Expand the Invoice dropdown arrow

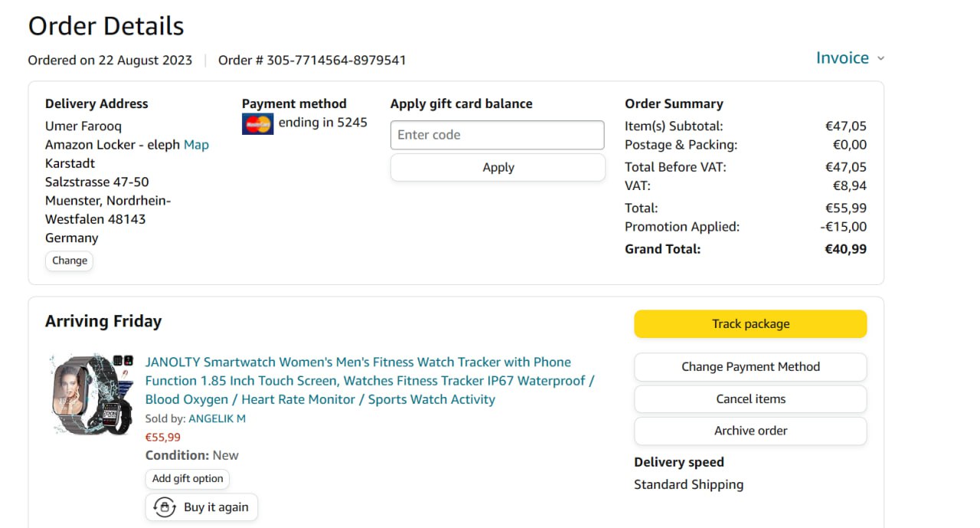(880, 59)
